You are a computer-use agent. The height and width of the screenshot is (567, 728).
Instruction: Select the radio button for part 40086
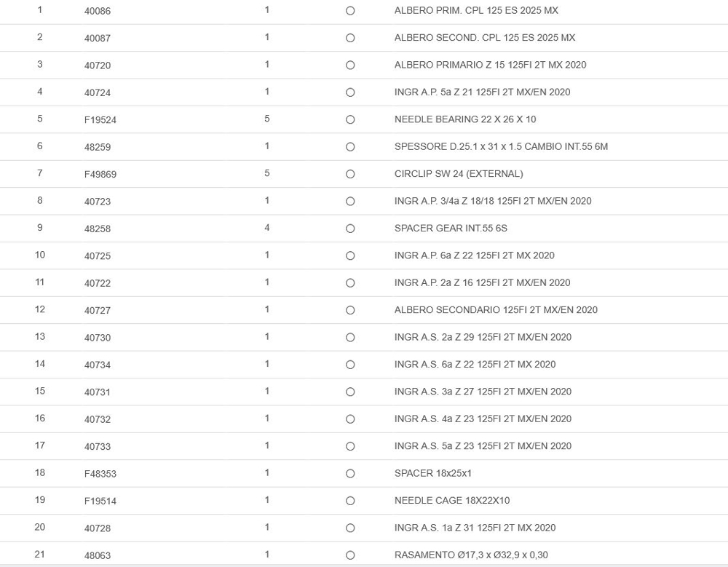350,11
